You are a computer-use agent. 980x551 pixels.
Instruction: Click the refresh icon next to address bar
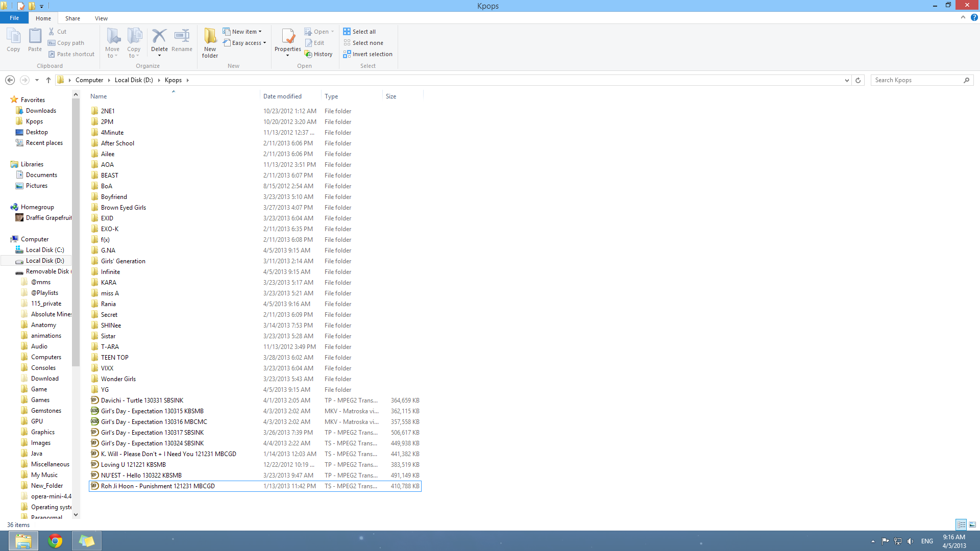(858, 80)
